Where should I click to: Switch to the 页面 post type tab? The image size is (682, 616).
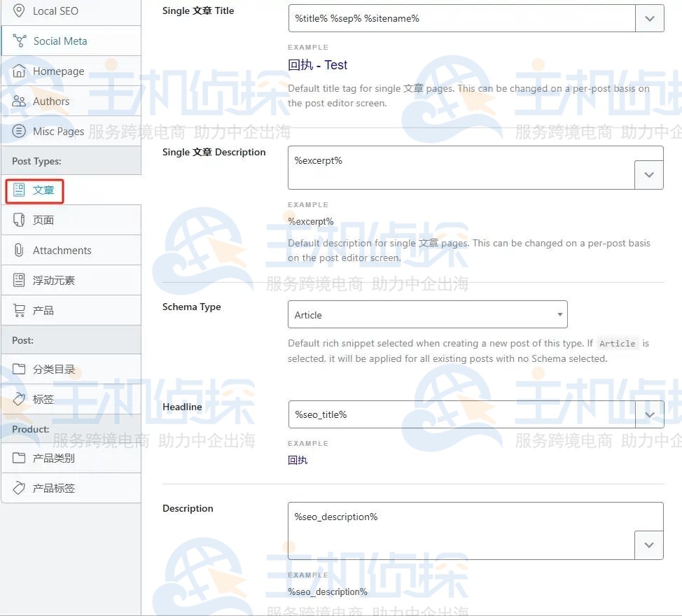pos(43,220)
